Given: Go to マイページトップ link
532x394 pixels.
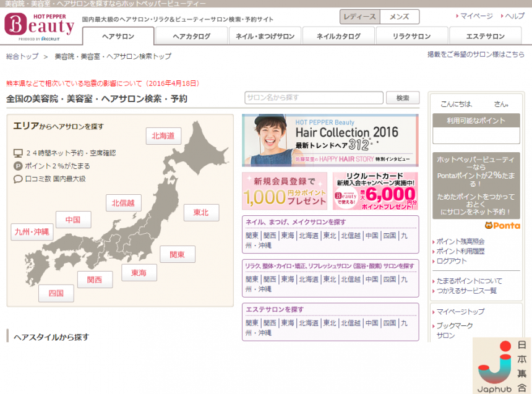Looking at the screenshot, I should tap(460, 312).
